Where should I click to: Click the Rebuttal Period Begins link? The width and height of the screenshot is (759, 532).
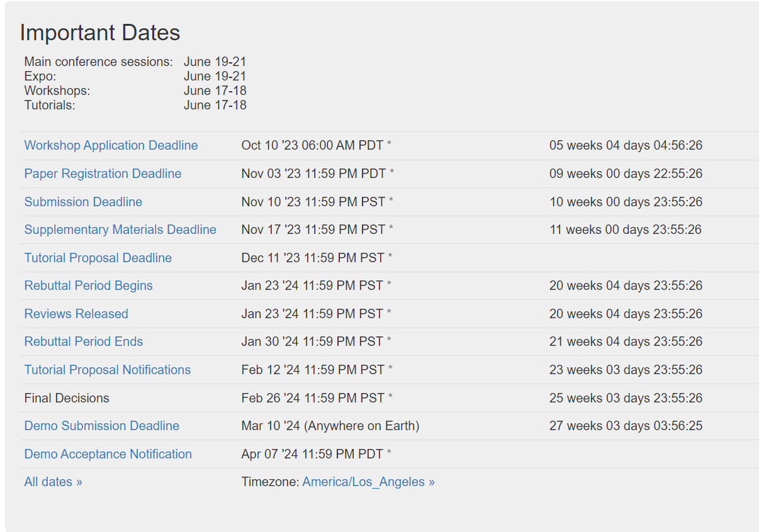[x=88, y=285]
